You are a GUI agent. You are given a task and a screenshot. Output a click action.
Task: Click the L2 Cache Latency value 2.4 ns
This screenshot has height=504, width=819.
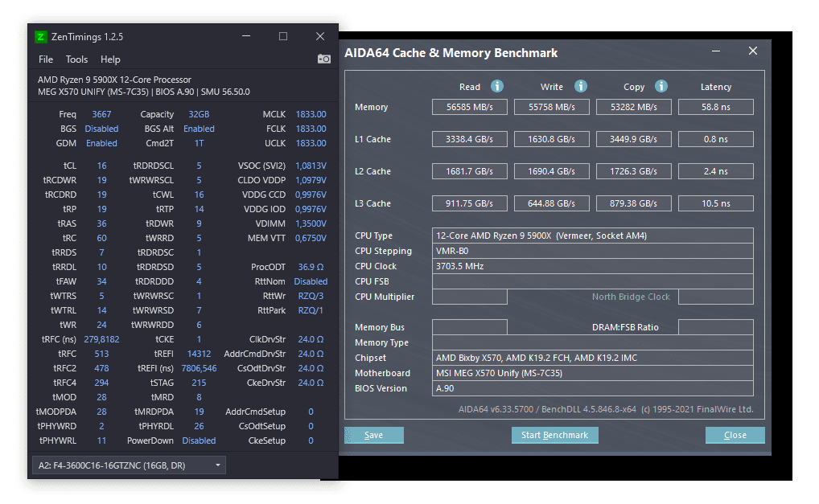tap(715, 171)
